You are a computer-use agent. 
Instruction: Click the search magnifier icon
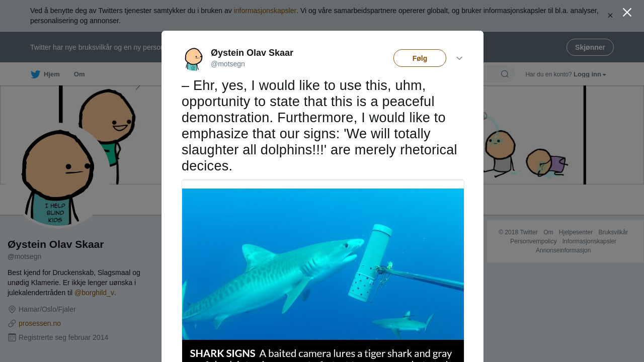505,74
